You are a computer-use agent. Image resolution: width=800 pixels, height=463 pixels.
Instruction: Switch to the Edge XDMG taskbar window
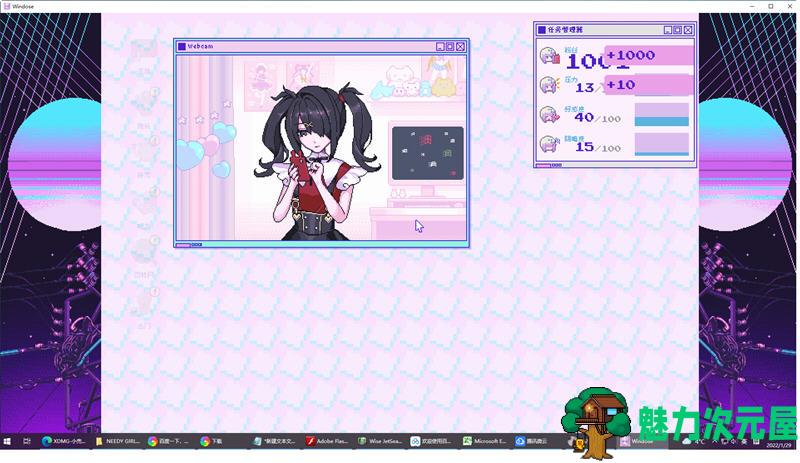click(64, 441)
